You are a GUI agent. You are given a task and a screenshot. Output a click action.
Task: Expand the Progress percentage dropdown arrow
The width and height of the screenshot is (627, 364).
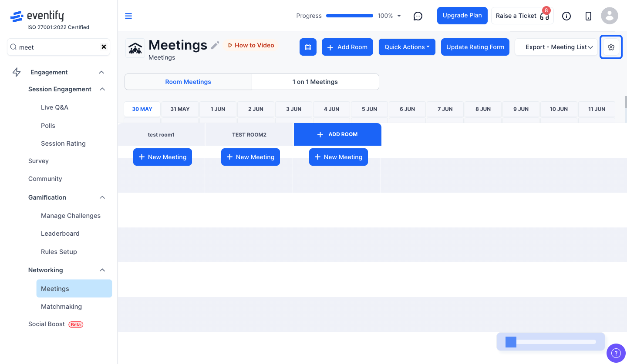399,16
